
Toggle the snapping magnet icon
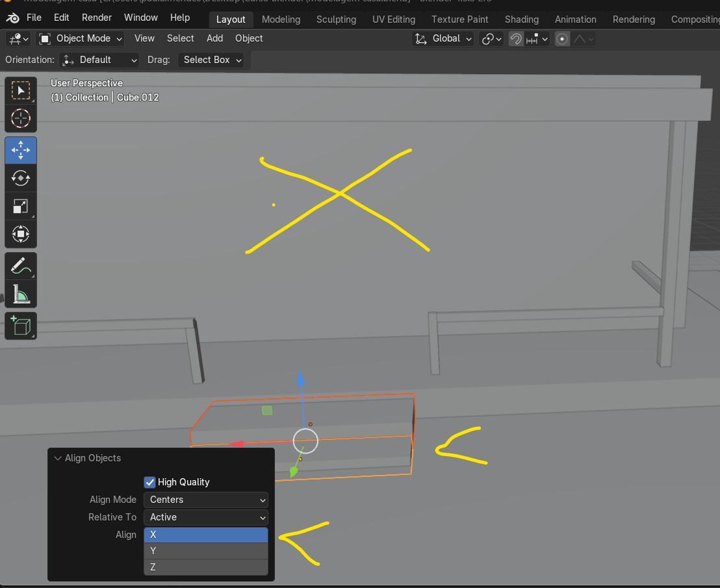click(516, 39)
